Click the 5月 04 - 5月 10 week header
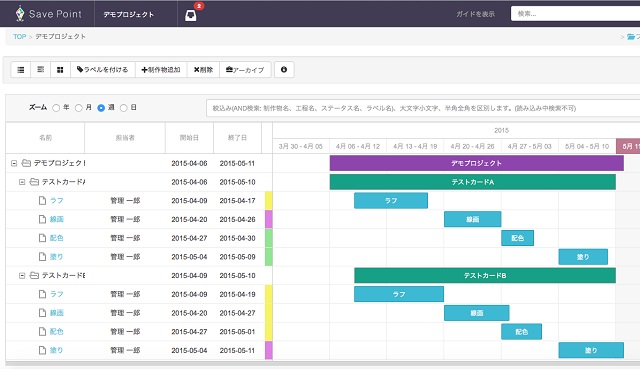 [x=587, y=146]
